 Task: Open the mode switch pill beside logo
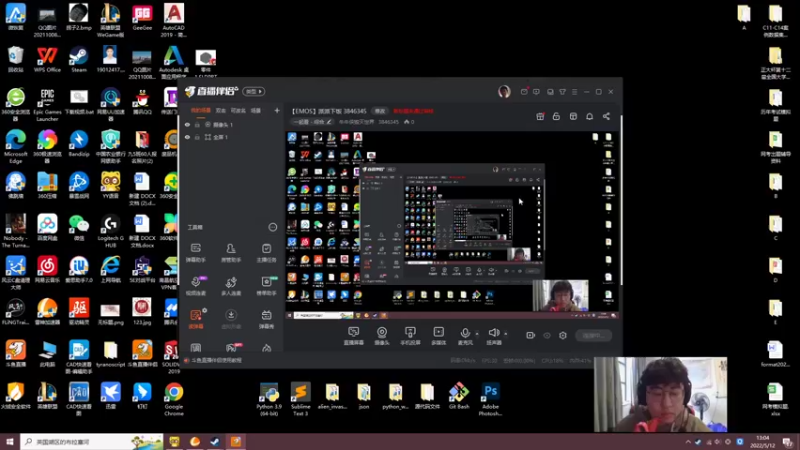point(254,91)
